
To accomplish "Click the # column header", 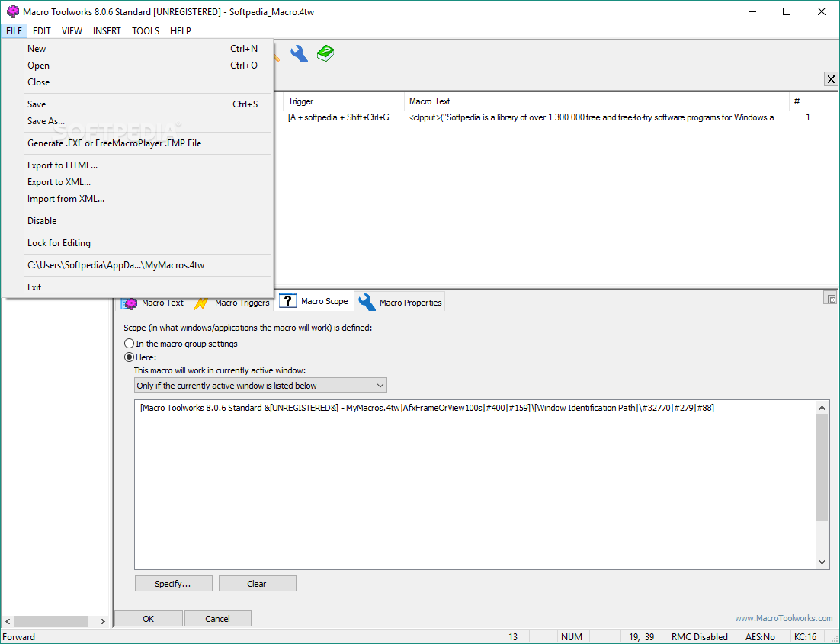I will point(813,101).
